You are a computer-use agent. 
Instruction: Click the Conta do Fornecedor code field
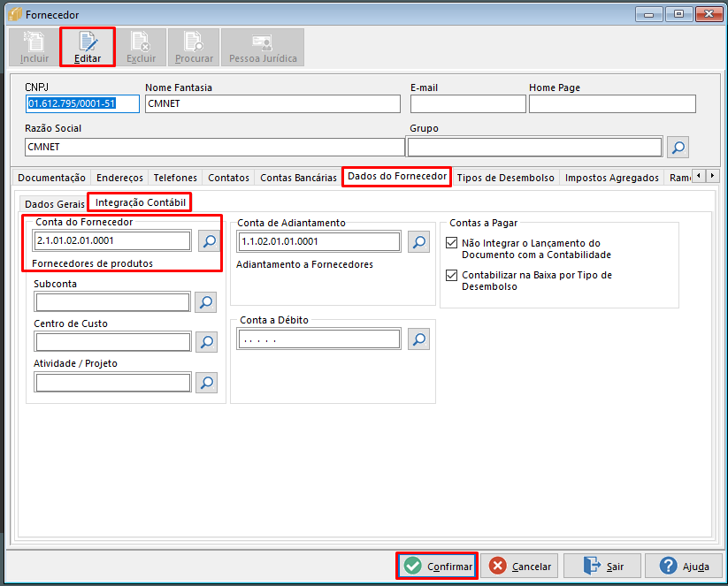click(111, 240)
